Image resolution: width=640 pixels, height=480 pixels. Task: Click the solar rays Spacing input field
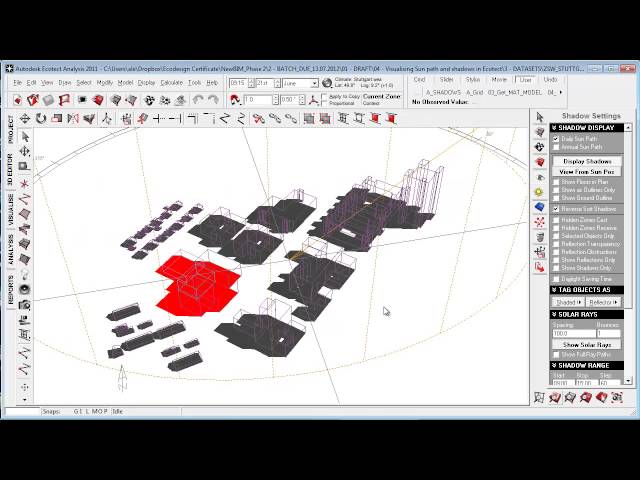pos(574,333)
